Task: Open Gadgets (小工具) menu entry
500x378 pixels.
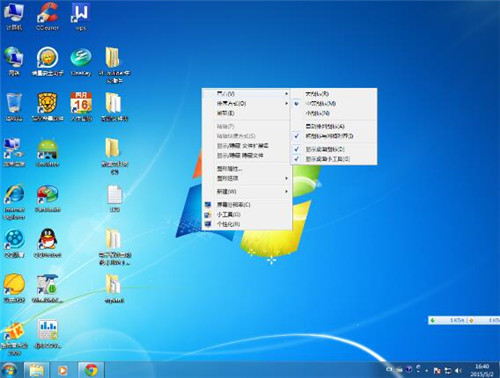Action: tap(247, 214)
